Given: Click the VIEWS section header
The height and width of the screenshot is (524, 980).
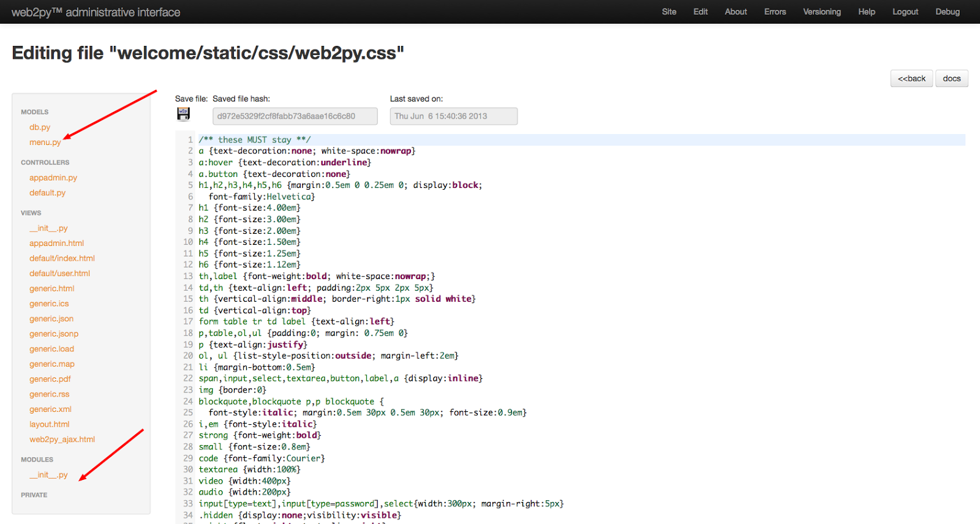Looking at the screenshot, I should pyautogui.click(x=31, y=213).
